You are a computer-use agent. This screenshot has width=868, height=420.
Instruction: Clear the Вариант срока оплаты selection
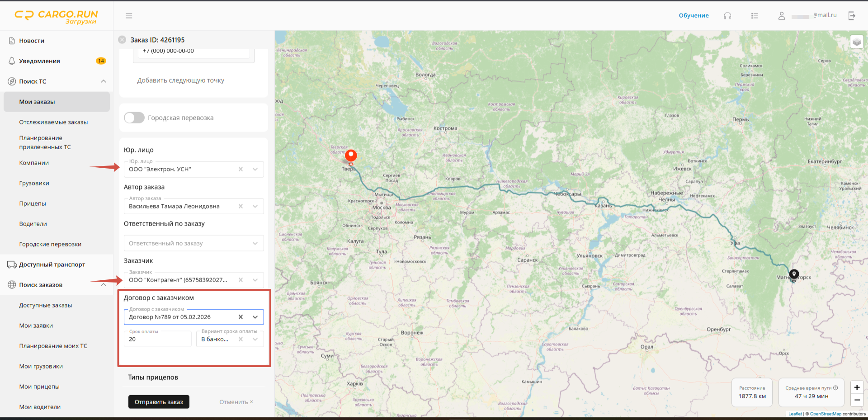[241, 339]
